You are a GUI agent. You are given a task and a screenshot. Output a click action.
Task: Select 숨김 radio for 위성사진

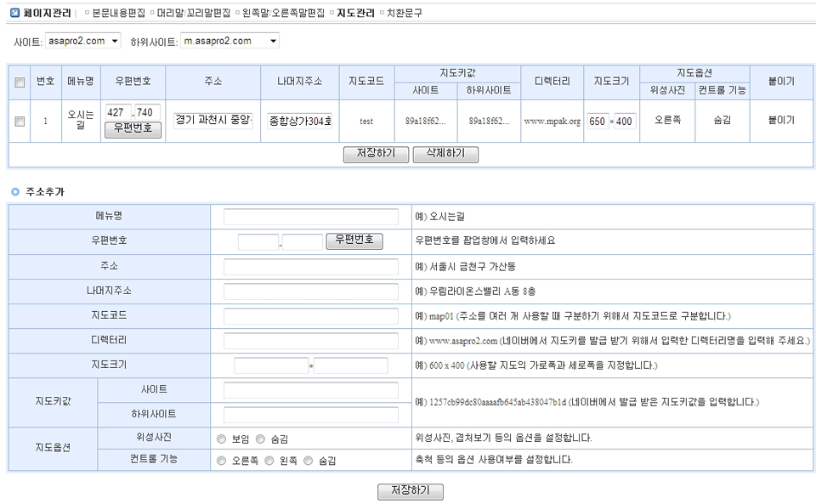tap(260, 439)
